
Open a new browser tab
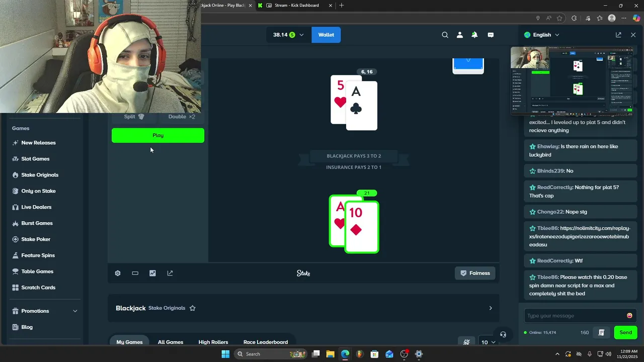pos(342,6)
